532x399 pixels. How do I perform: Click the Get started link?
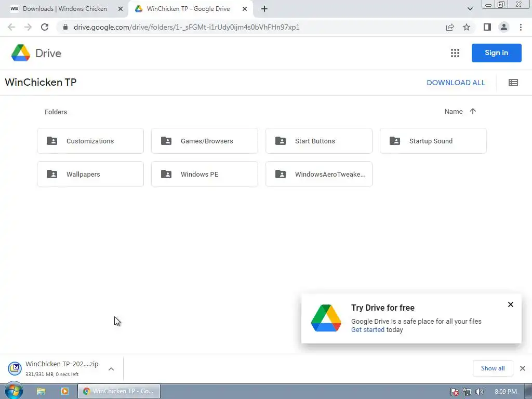click(x=368, y=330)
